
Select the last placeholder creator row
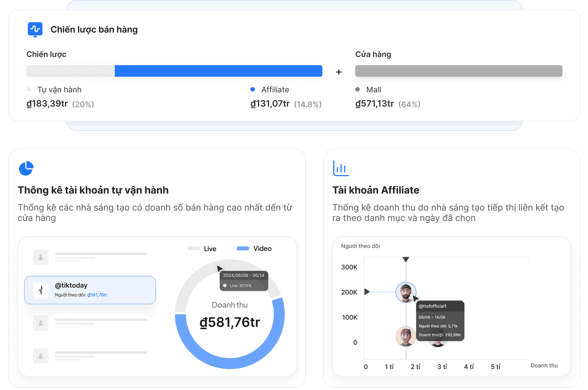click(x=90, y=356)
